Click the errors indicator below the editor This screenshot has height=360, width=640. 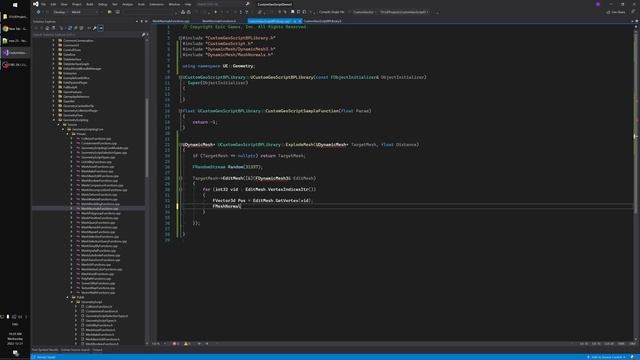click(176, 344)
